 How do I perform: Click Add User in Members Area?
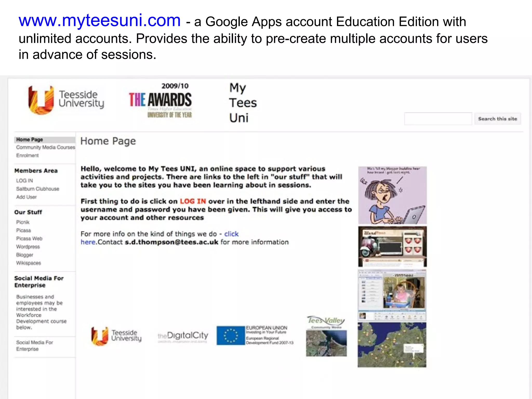coord(26,197)
